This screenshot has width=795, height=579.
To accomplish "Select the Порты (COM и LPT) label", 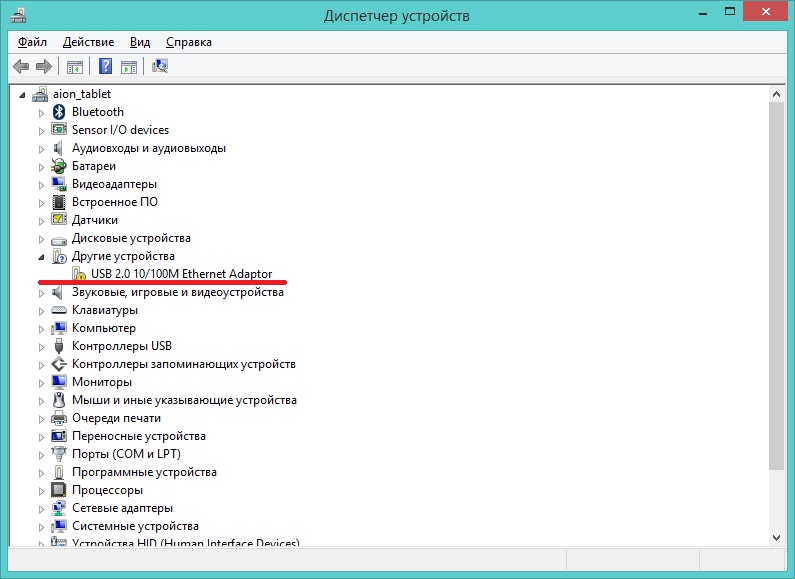I will [x=126, y=454].
